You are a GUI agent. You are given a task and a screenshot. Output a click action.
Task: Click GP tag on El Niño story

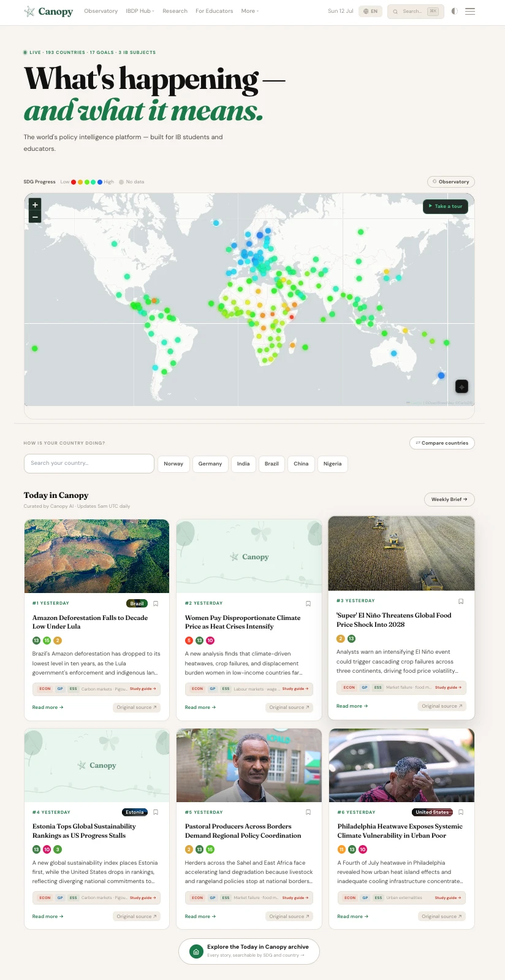point(365,687)
